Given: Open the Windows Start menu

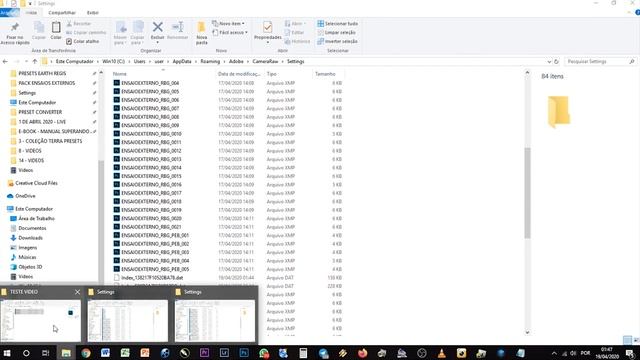Looking at the screenshot, I should (7, 353).
